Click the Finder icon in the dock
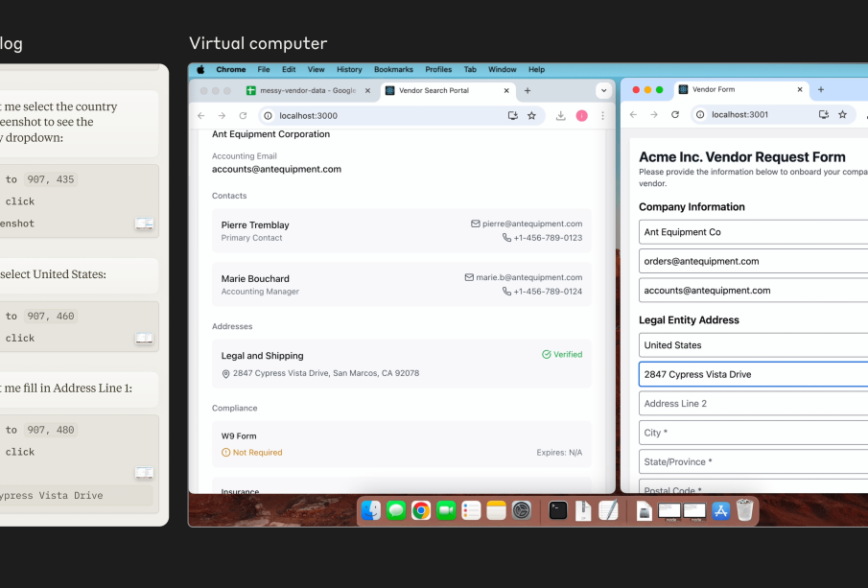Screen dimensions: 868x588 [x=371, y=510]
